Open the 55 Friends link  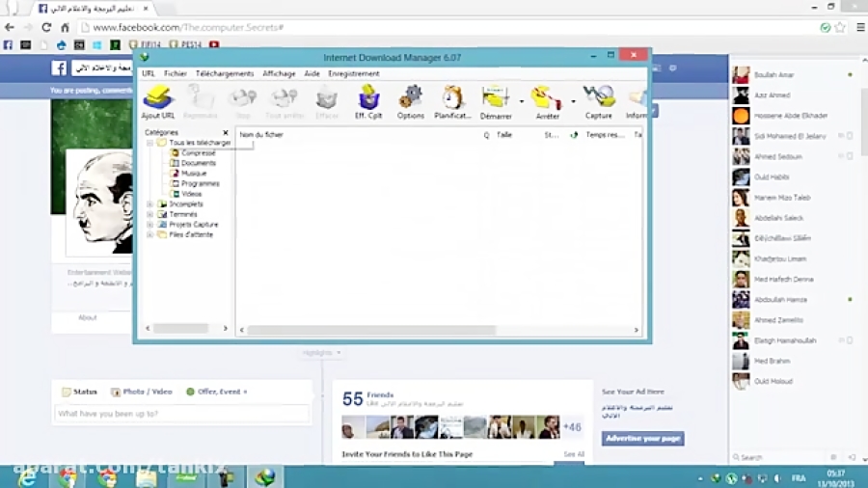(367, 397)
